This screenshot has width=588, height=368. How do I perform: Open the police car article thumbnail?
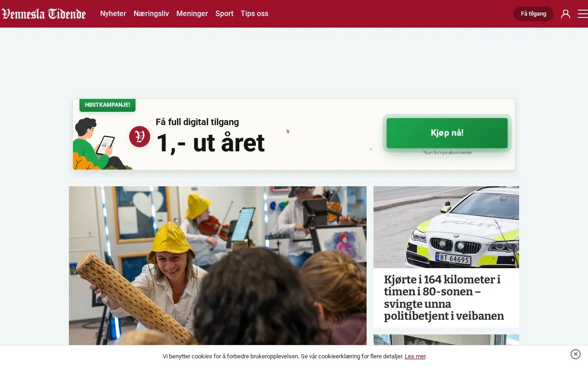point(446,227)
